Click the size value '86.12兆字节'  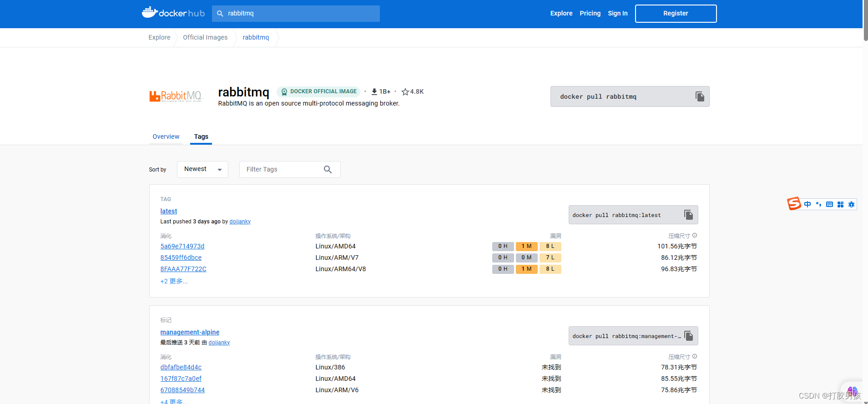pos(679,258)
